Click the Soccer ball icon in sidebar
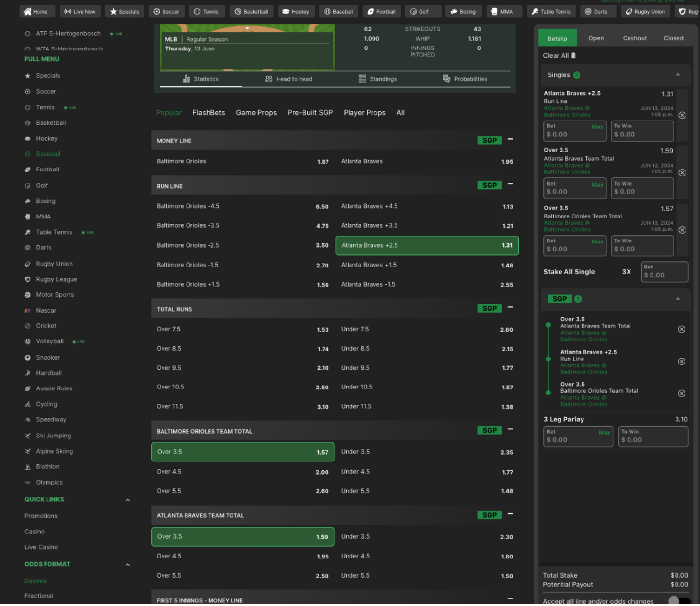Image resolution: width=700 pixels, height=606 pixels. (x=28, y=92)
